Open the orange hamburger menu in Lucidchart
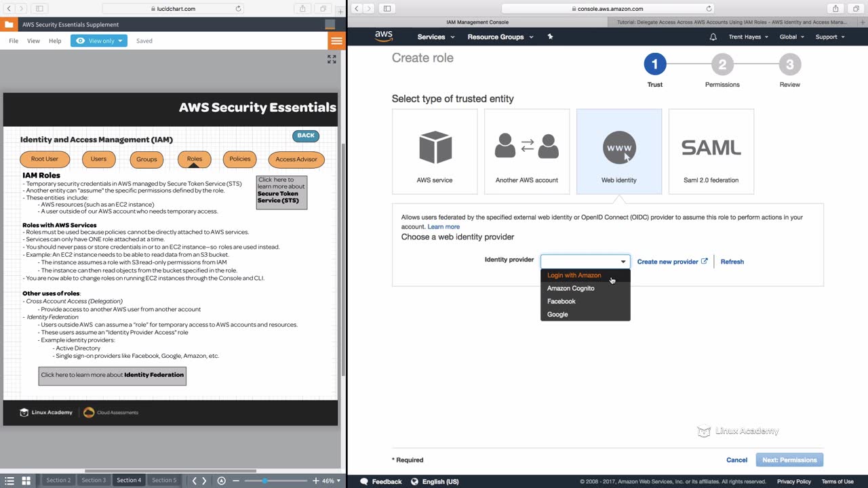 click(x=336, y=41)
